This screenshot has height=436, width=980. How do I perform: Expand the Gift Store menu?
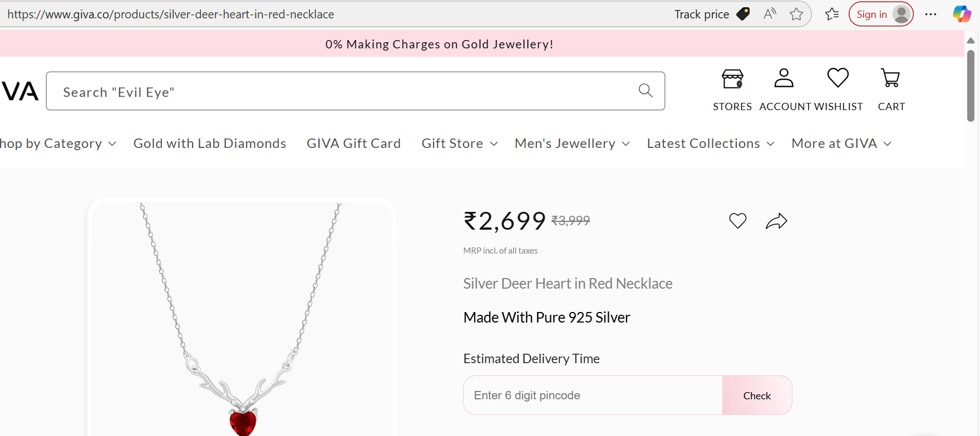point(459,143)
